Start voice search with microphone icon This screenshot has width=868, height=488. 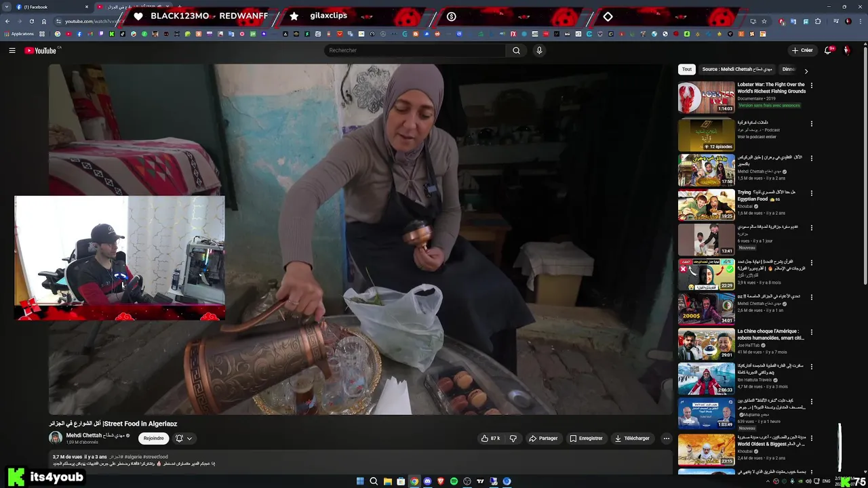tap(539, 50)
